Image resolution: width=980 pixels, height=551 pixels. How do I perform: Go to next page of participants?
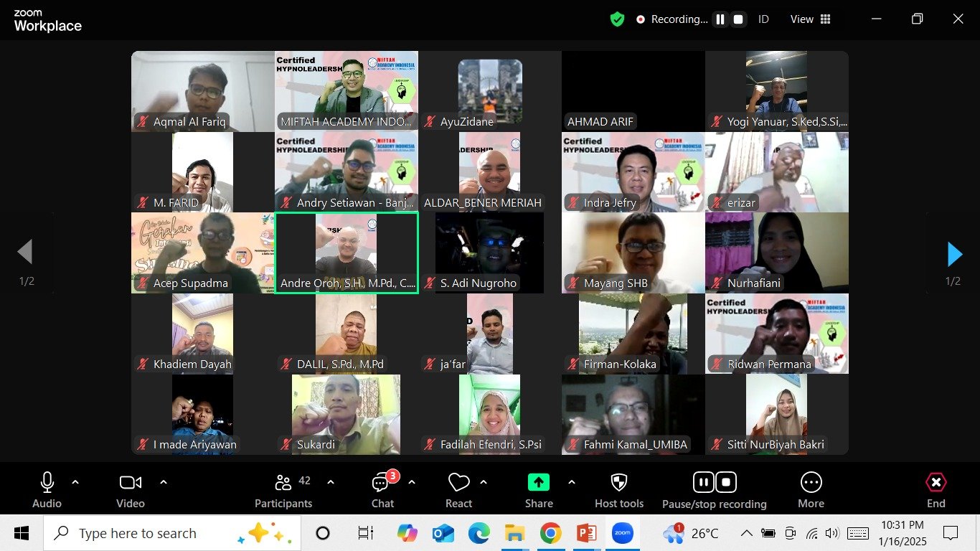[953, 254]
